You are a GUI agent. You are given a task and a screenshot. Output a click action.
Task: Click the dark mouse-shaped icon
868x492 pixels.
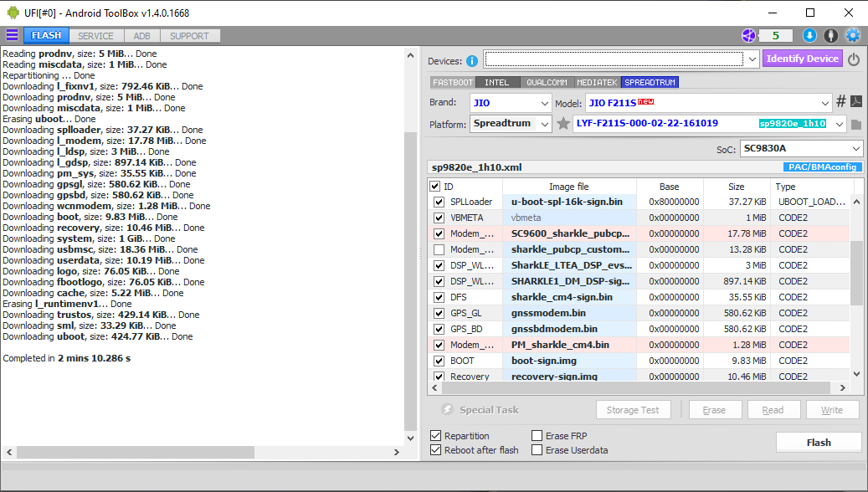click(x=830, y=35)
